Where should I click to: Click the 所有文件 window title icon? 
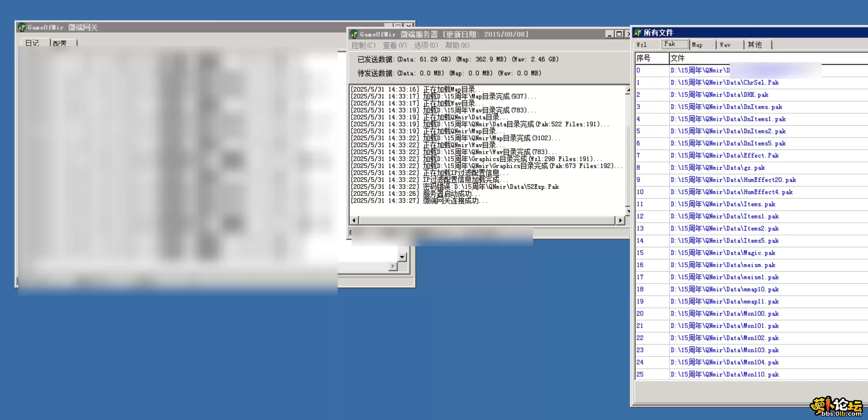638,33
